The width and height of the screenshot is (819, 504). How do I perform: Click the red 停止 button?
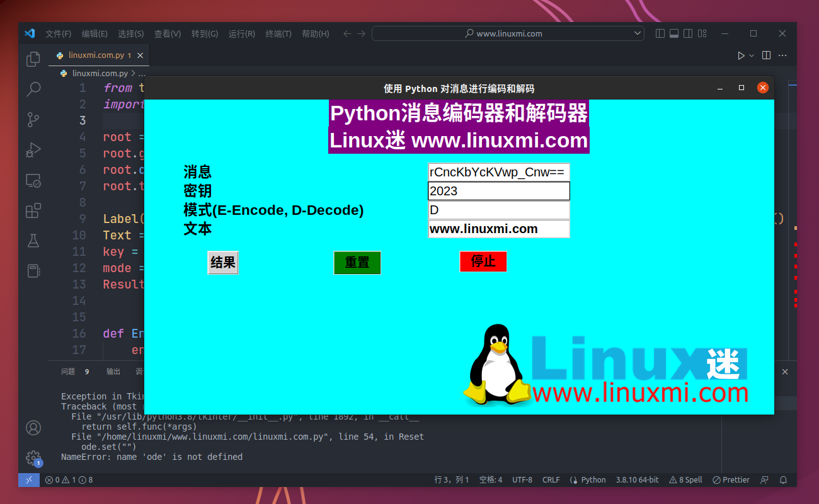point(483,261)
